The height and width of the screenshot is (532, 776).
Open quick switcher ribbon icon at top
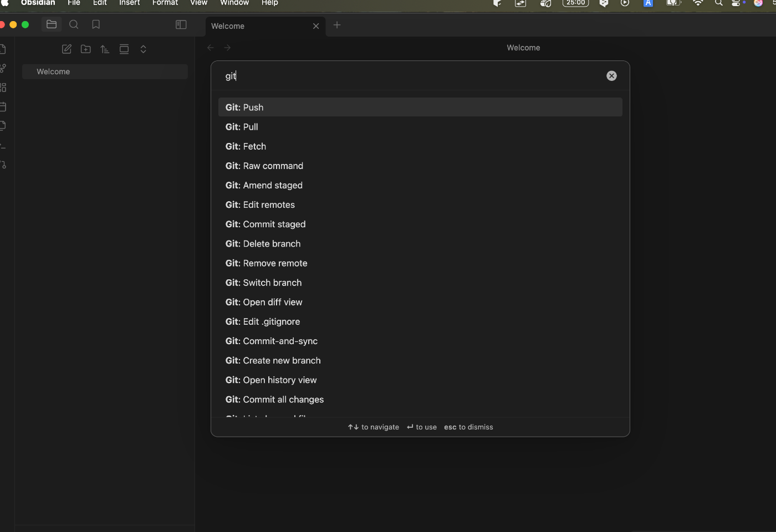pos(3,49)
